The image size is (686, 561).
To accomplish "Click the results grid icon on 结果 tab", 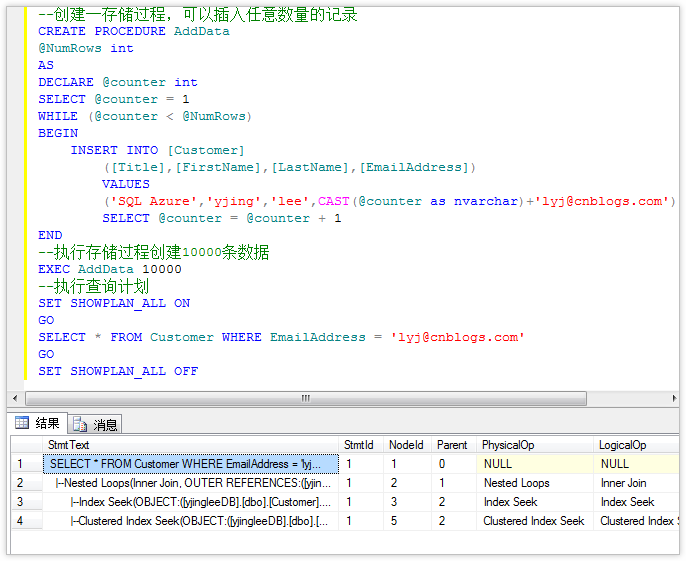I will click(22, 423).
